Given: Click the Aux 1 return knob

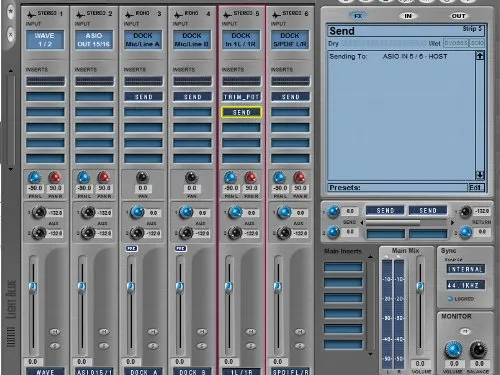Looking at the screenshot, I should pos(466,211).
